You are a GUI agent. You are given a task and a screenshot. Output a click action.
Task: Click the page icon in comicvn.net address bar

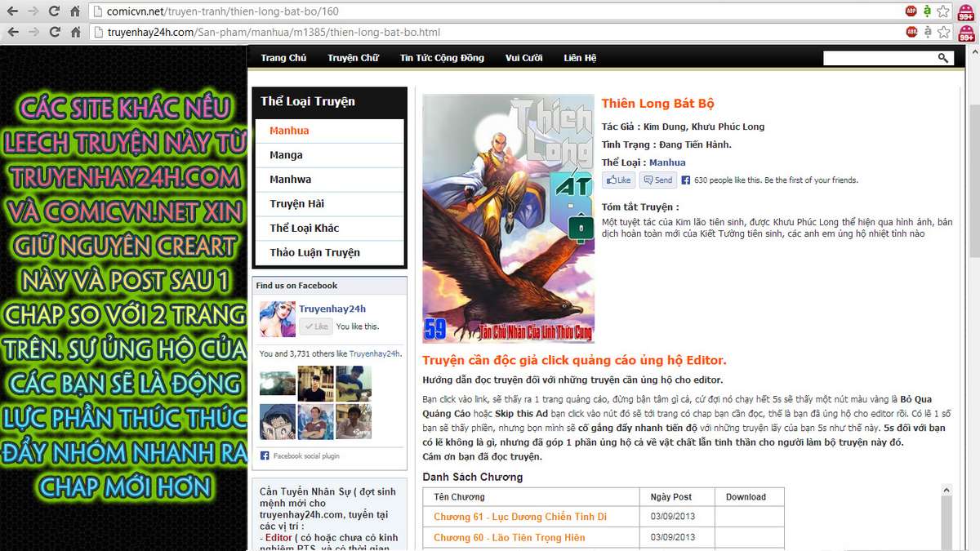[97, 11]
